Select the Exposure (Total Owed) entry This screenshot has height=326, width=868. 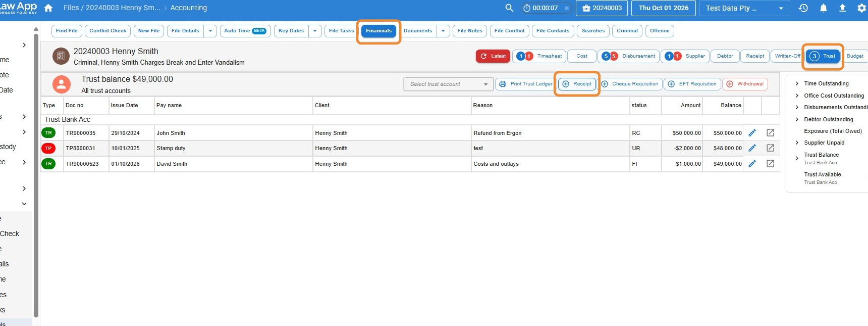pyautogui.click(x=833, y=131)
